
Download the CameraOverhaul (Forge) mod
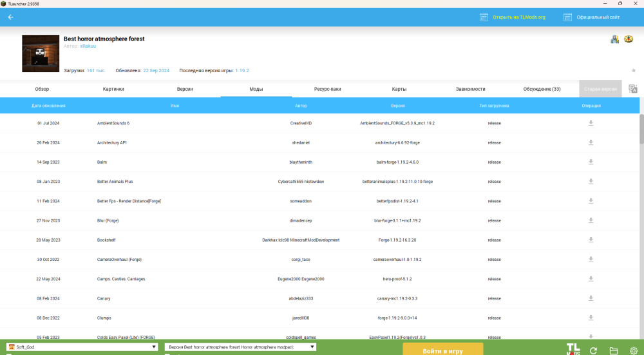(591, 259)
